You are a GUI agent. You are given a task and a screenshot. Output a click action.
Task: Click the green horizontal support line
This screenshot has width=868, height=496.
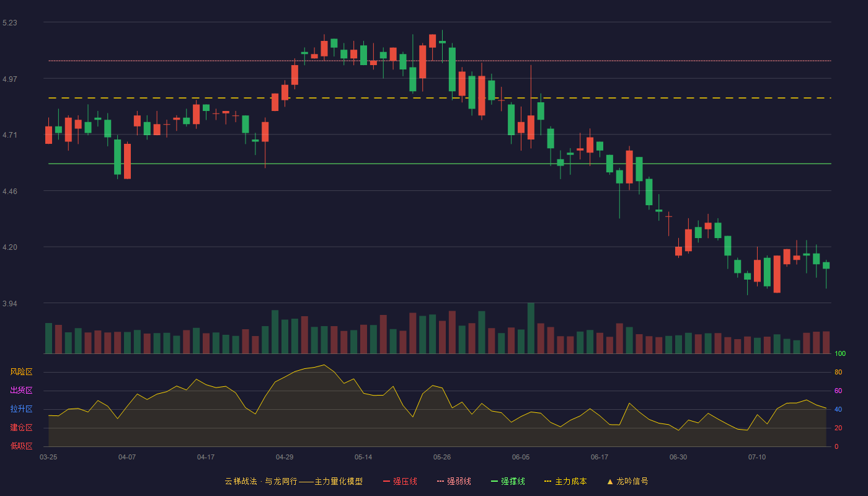440,164
